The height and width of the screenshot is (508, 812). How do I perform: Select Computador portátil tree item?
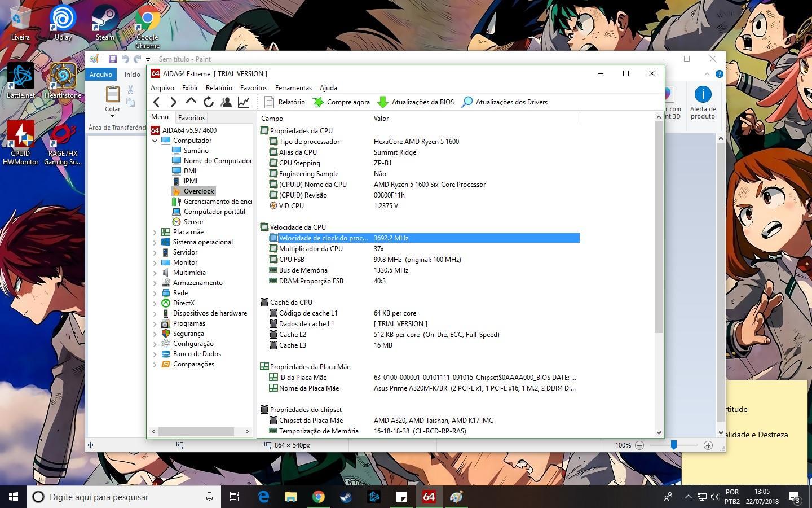point(214,212)
